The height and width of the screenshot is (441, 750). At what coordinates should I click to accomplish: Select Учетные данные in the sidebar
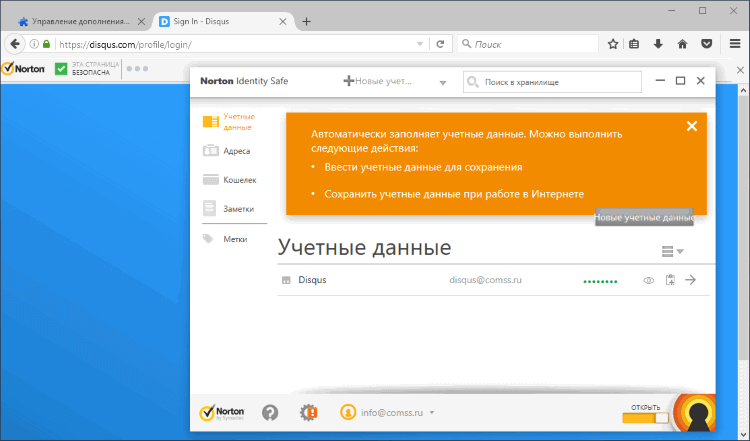pyautogui.click(x=230, y=122)
